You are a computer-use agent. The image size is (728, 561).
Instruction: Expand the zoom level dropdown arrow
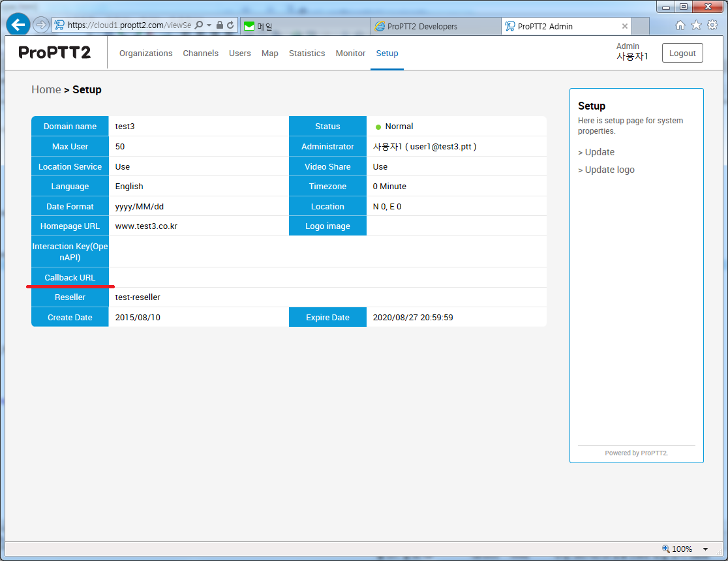click(x=706, y=549)
